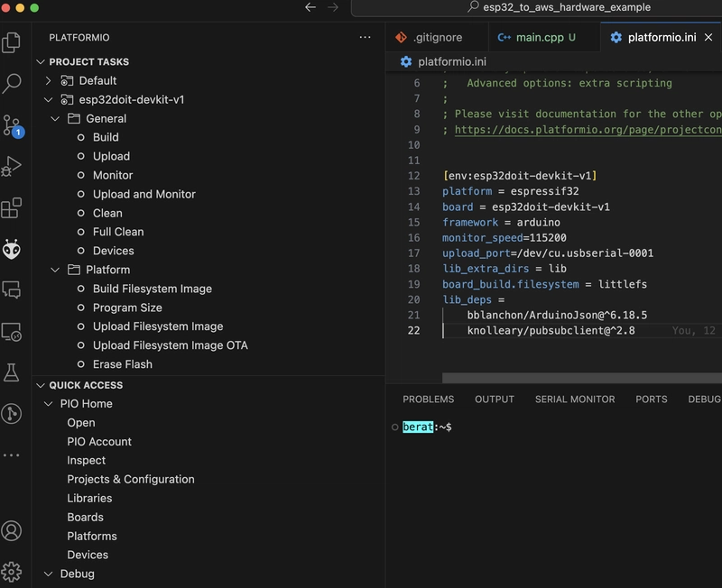Viewport: 722px width, 588px height.
Task: Collapse the Platform tasks folder
Action: 55,270
